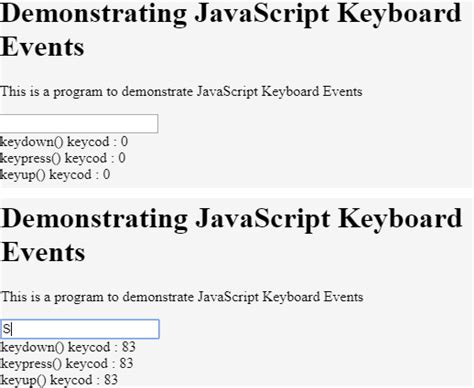Image resolution: width=474 pixels, height=388 pixels.
Task: Focus the input field containing S
Action: pos(80,329)
